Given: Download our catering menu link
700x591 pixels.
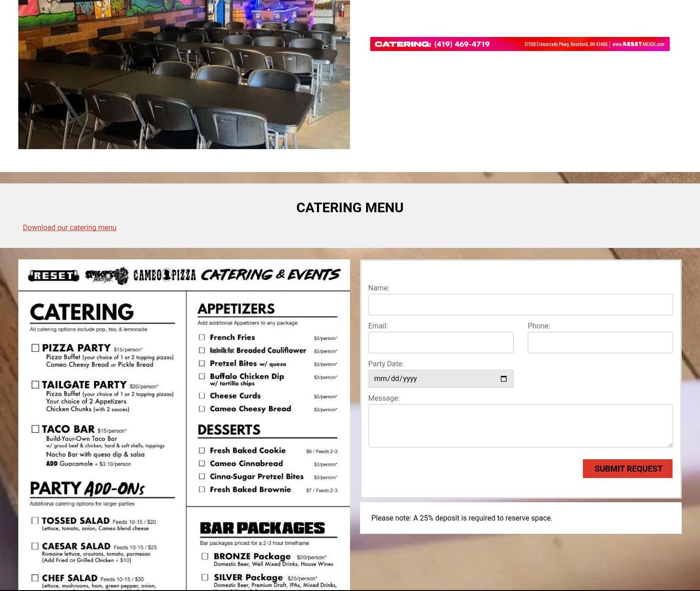Looking at the screenshot, I should [x=70, y=227].
